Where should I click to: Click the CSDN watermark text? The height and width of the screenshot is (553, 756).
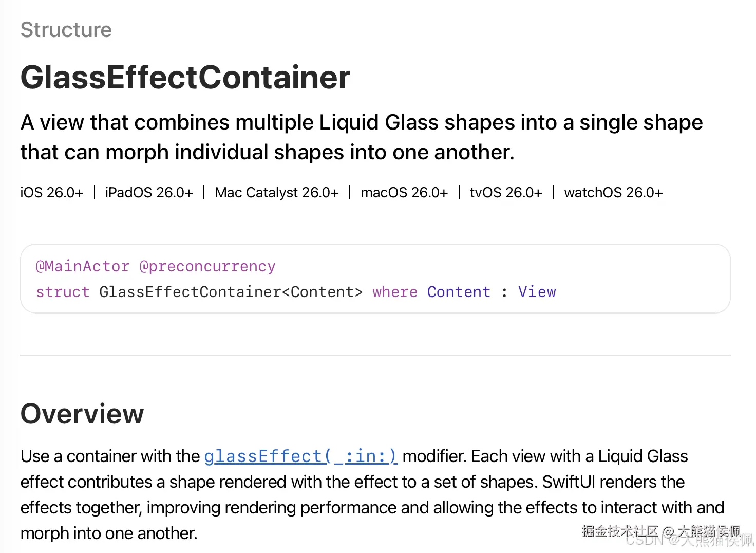pyautogui.click(x=645, y=541)
